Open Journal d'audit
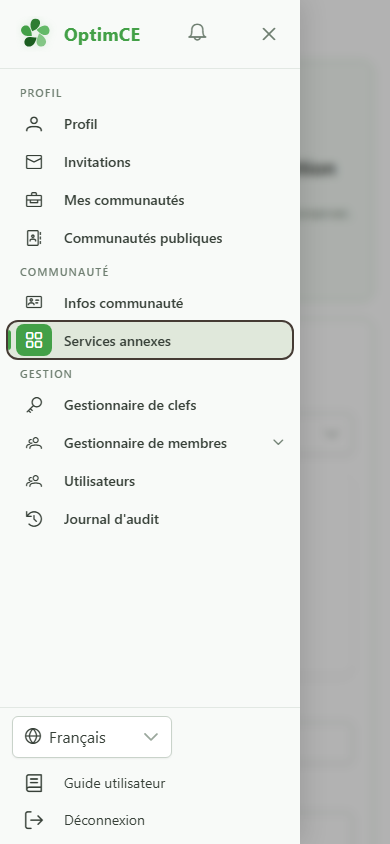390x844 pixels. click(x=150, y=519)
